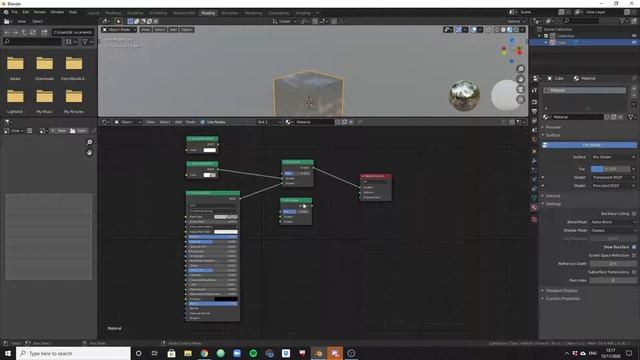Viewport: 640px width, 360px height.
Task: Enable Subsurface Translucency checkbox
Action: point(634,272)
